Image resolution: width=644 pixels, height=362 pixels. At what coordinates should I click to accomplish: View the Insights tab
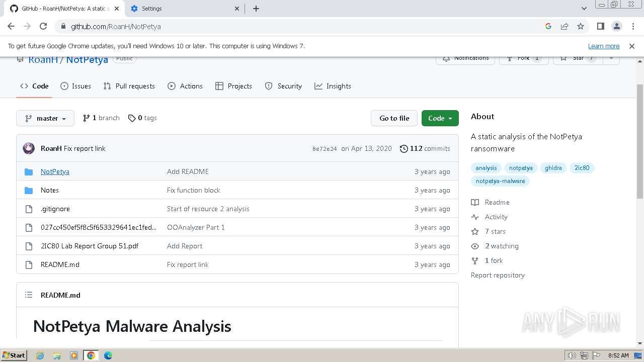(x=333, y=86)
